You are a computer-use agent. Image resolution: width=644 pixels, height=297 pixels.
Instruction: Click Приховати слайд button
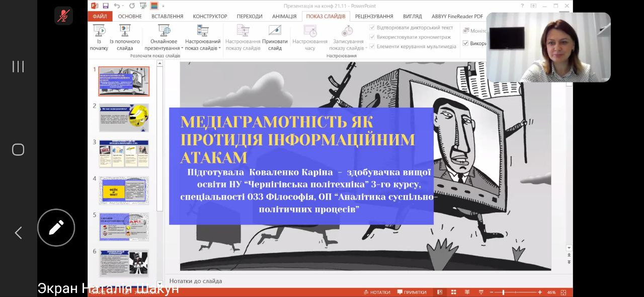275,38
